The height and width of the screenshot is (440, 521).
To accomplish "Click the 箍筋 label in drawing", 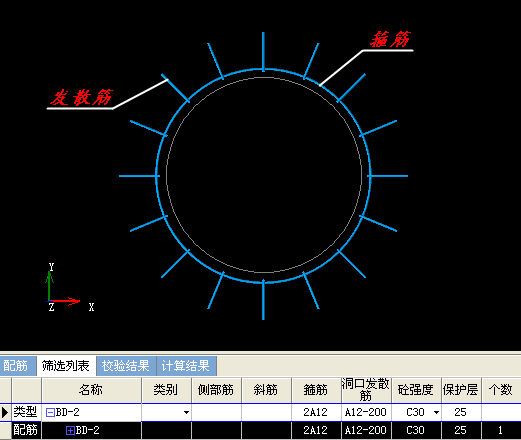I will 391,39.
